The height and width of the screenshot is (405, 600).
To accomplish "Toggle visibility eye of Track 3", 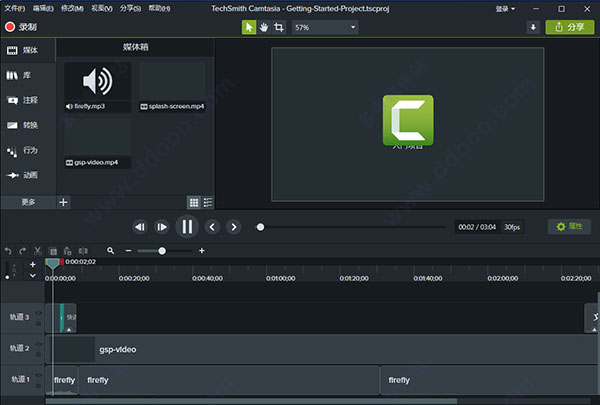I will point(38,313).
